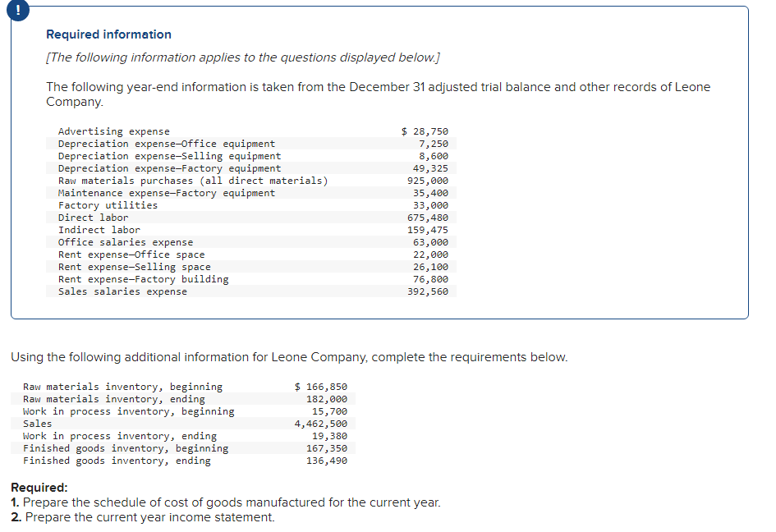Click 'Rent expense—Office space' label
The height and width of the screenshot is (532, 776).
tap(131, 255)
